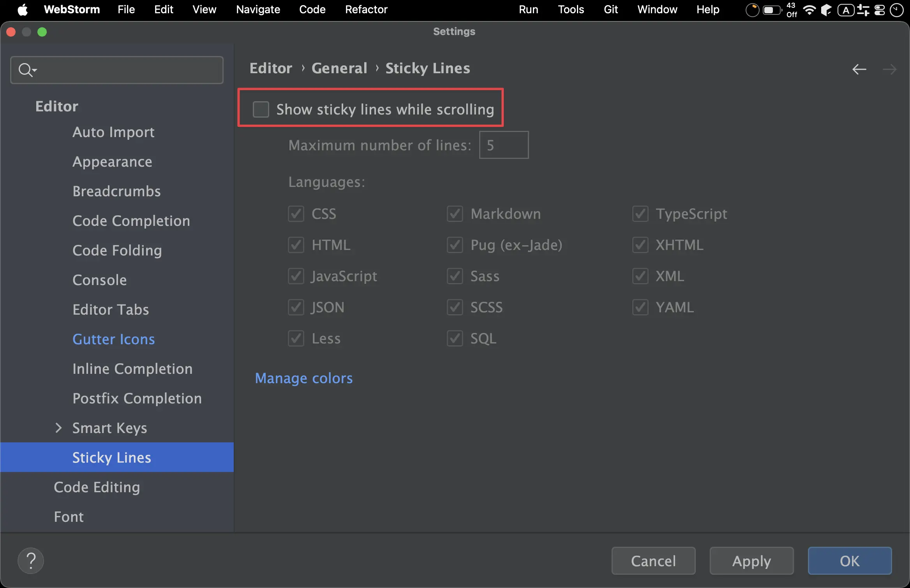The image size is (910, 588).
Task: Open the Apple menu icon
Action: 23,10
